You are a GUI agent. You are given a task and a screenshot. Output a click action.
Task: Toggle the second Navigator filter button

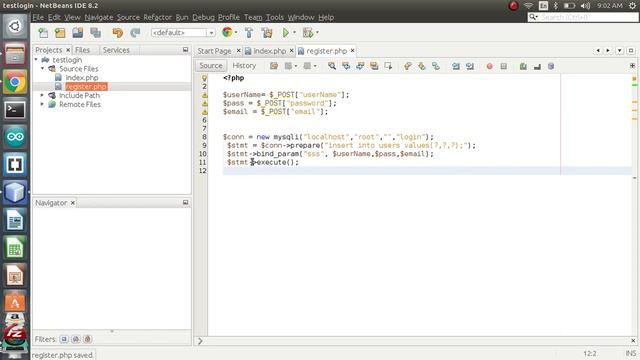(x=76, y=339)
